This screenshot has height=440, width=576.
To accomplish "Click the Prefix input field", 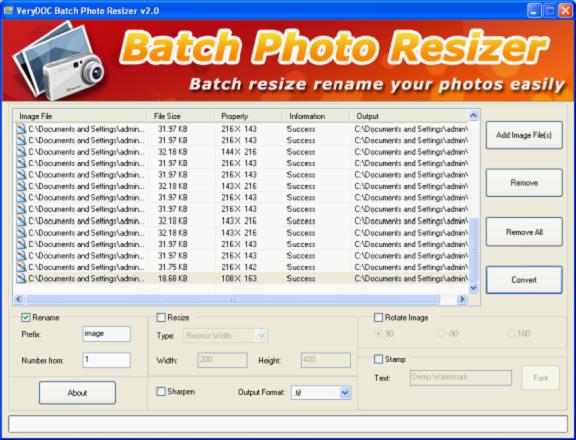I will point(107,334).
